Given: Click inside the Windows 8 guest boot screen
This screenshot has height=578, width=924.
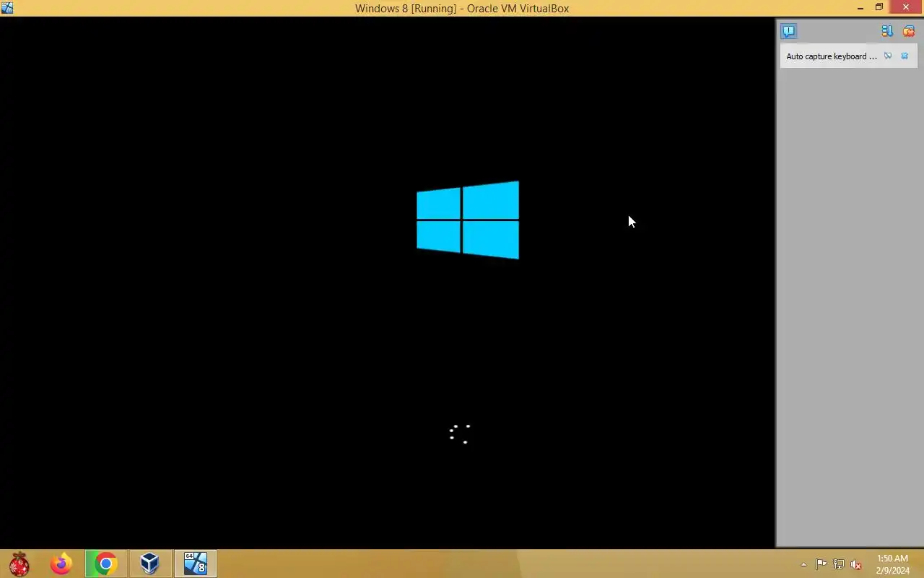Looking at the screenshot, I should [388, 282].
